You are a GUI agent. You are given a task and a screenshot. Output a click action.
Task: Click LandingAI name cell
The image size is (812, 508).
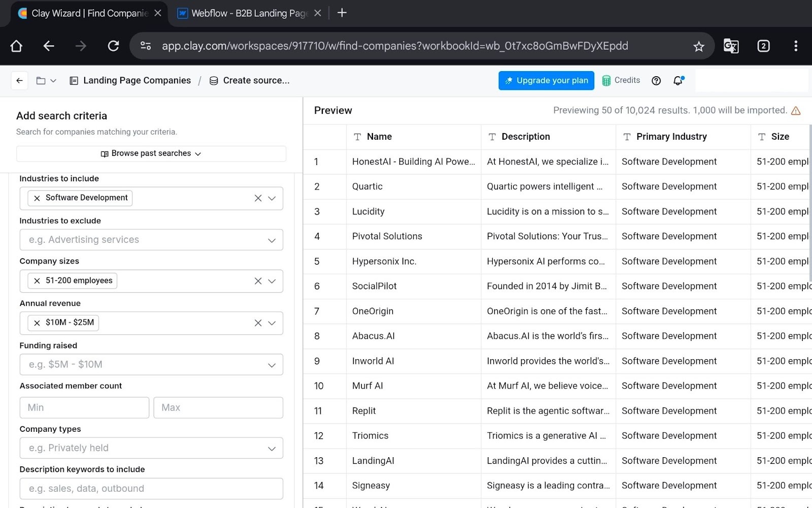tap(414, 460)
